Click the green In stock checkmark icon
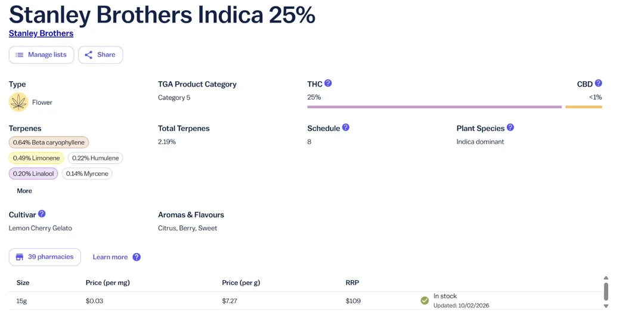644x322 pixels. click(x=425, y=301)
